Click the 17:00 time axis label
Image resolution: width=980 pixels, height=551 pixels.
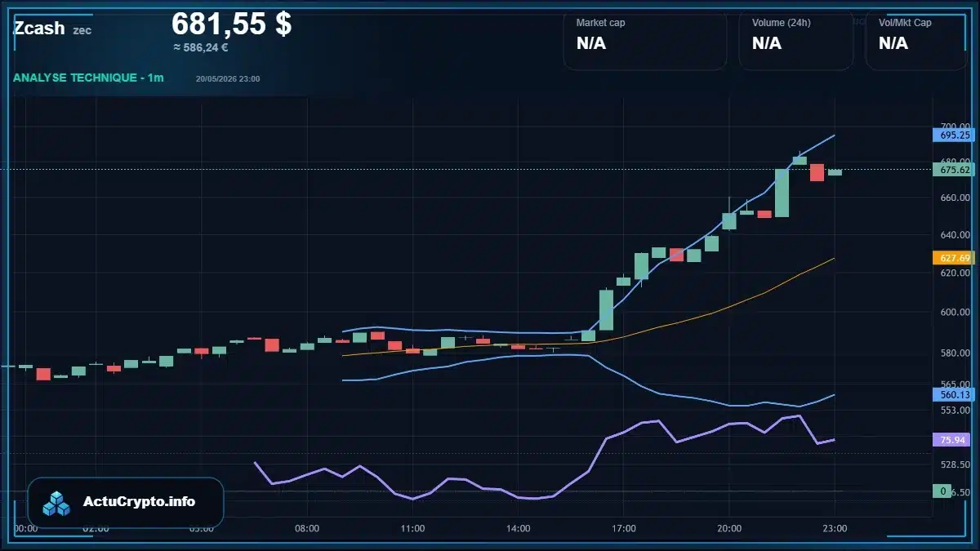click(x=623, y=528)
